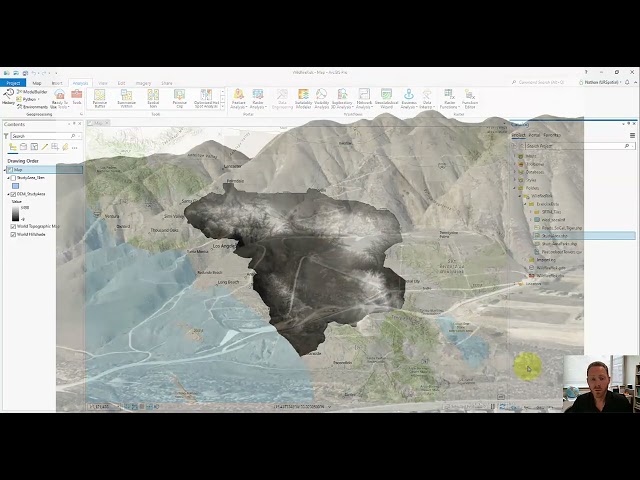Open the raster Function Editor

click(470, 99)
